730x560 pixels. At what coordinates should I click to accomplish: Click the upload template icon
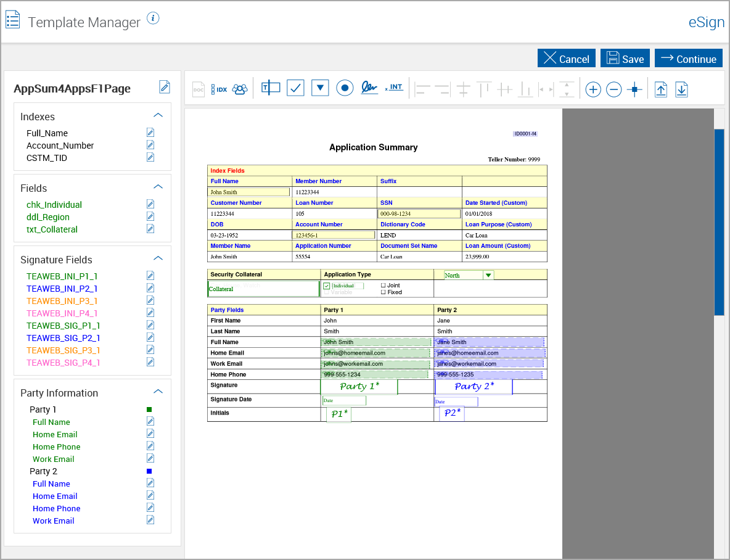click(660, 89)
